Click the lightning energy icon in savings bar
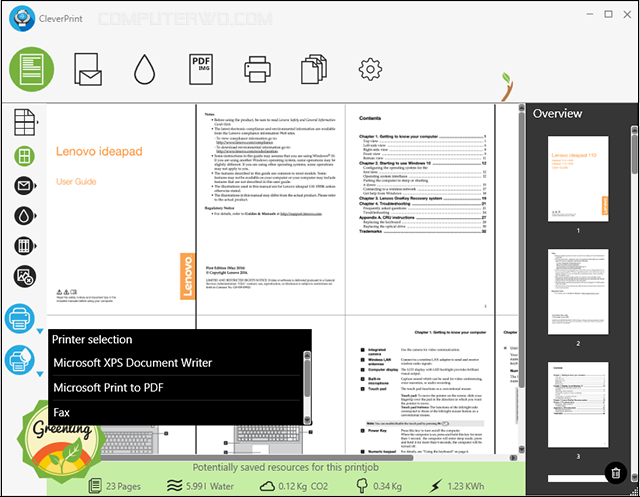 436,486
